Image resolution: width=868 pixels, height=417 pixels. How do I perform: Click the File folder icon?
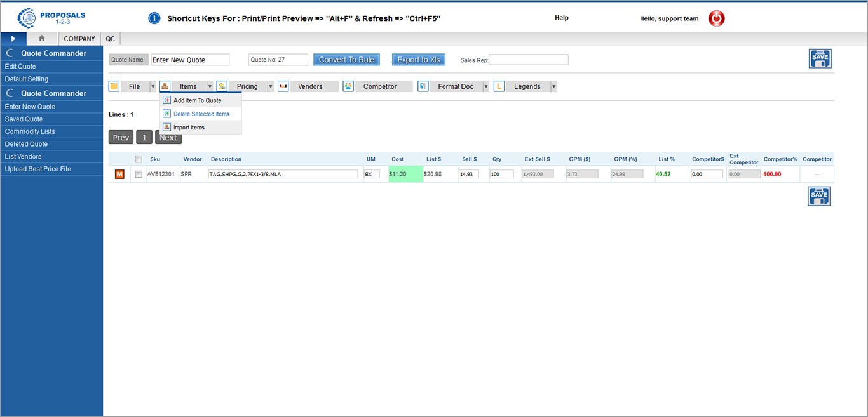(114, 86)
